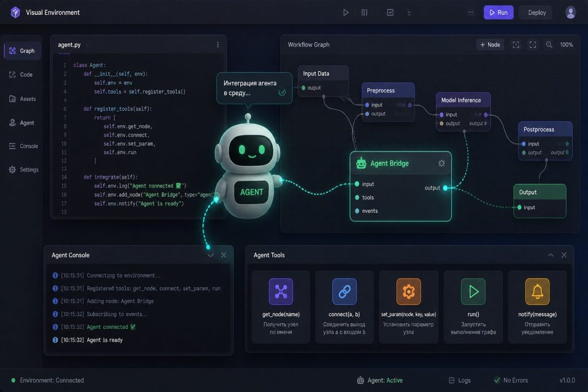Click the Environment: Connected status
This screenshot has height=392, width=588.
tap(47, 380)
